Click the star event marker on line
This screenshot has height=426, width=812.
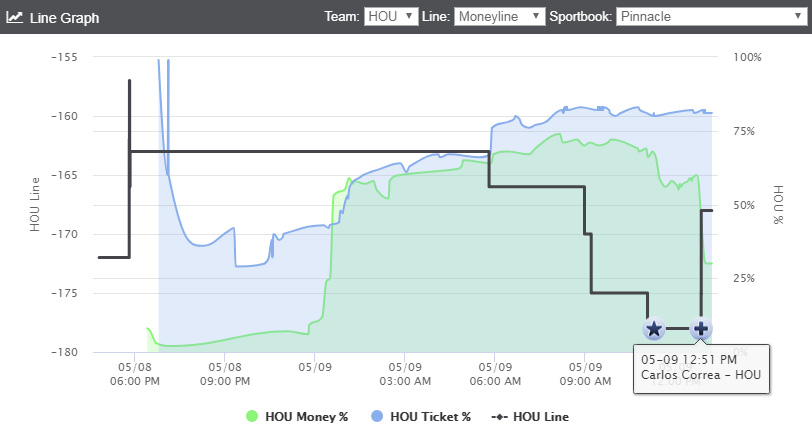pos(654,329)
